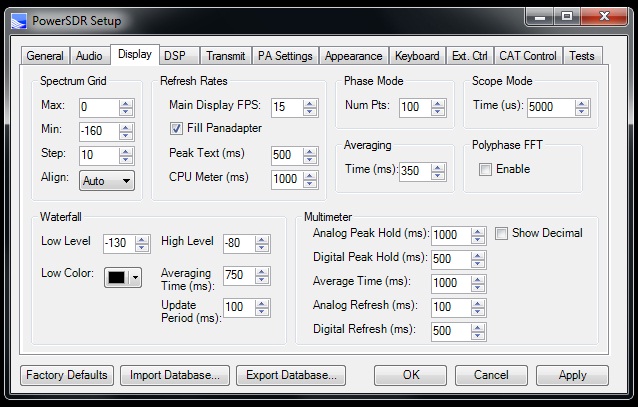
Task: Decrease Main Display FPS value
Action: pos(310,112)
